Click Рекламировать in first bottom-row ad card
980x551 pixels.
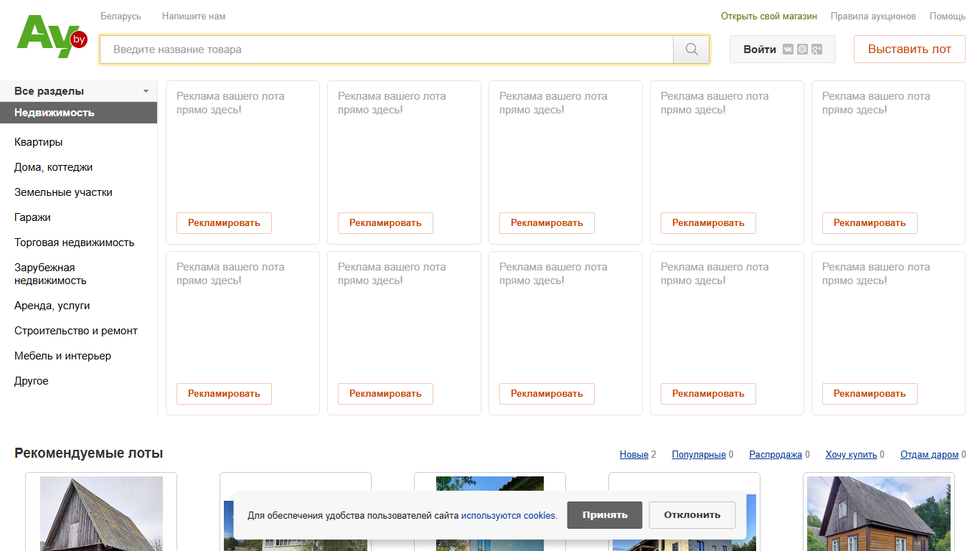click(x=224, y=394)
